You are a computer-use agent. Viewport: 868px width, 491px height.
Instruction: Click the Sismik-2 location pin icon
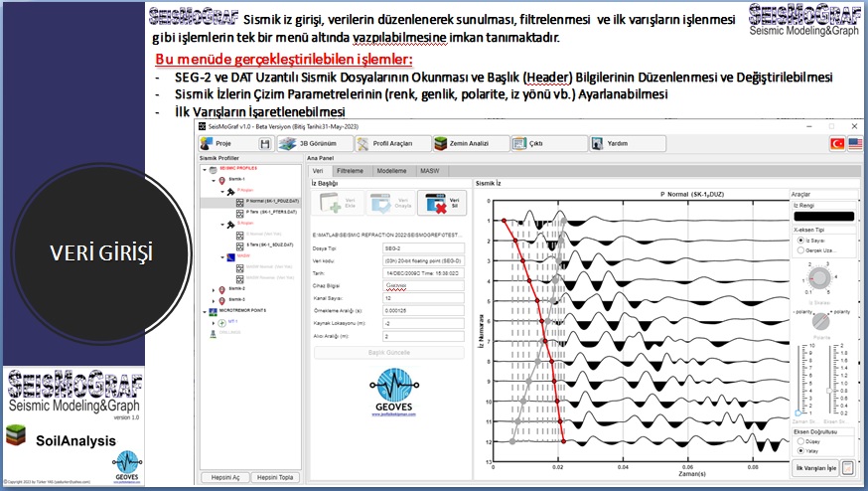222,290
